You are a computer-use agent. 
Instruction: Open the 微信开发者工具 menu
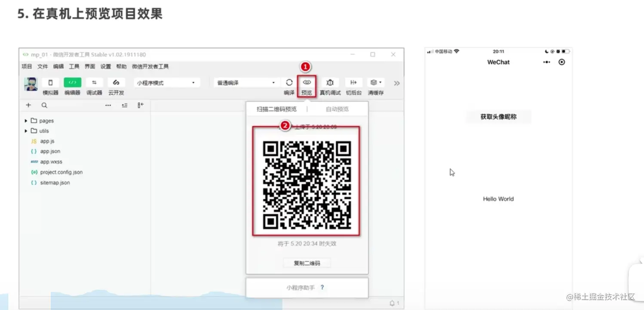click(150, 67)
